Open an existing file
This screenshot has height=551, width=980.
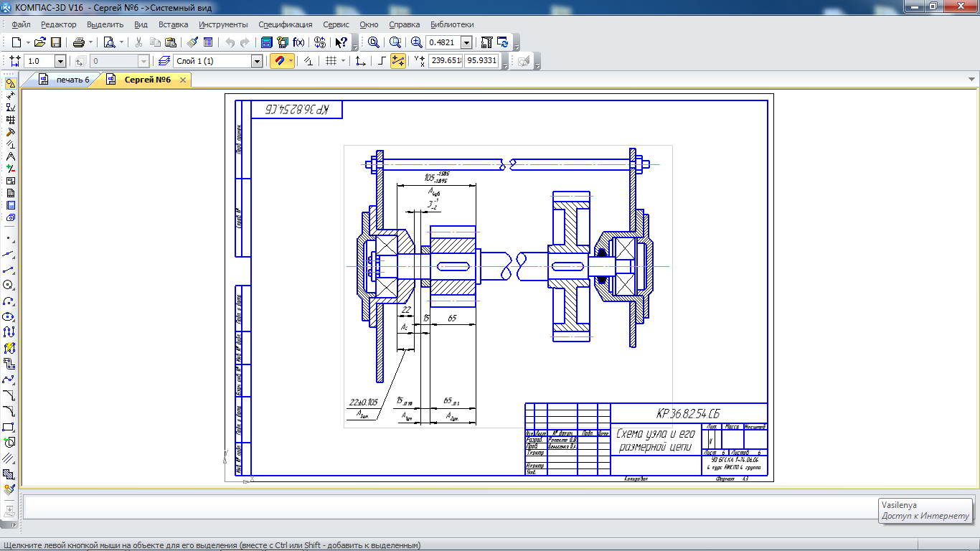click(40, 42)
